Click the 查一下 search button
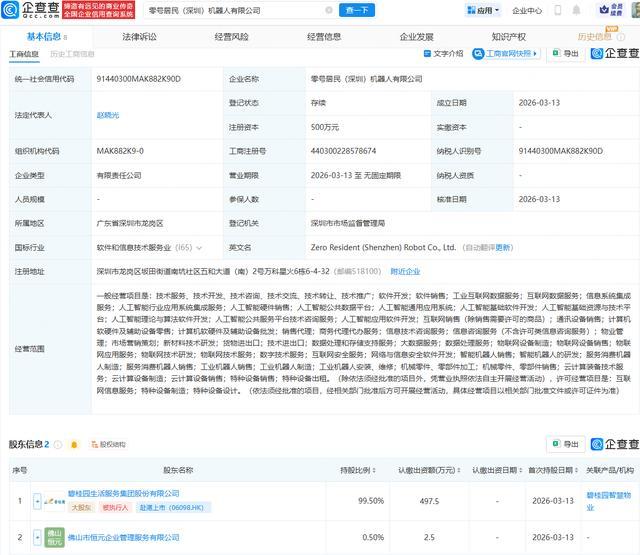Screen dimensions: 640x555 coord(357,10)
